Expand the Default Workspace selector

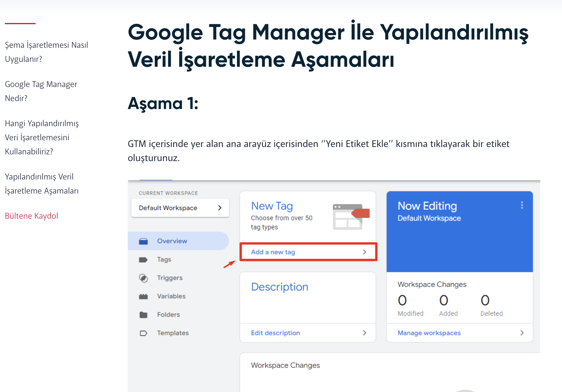(180, 208)
